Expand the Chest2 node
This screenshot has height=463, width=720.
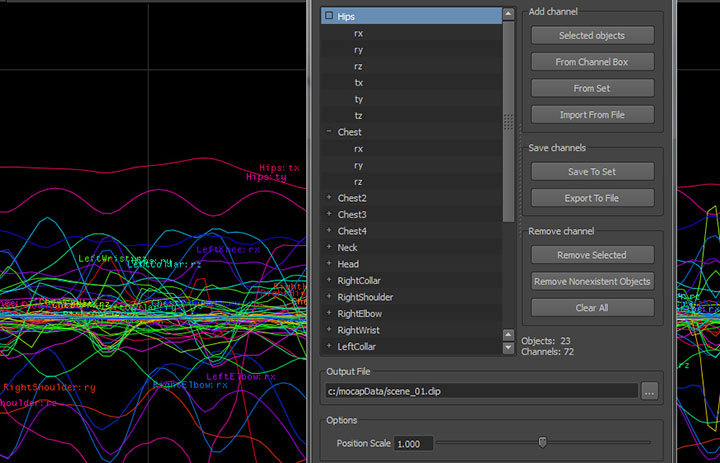tap(329, 198)
